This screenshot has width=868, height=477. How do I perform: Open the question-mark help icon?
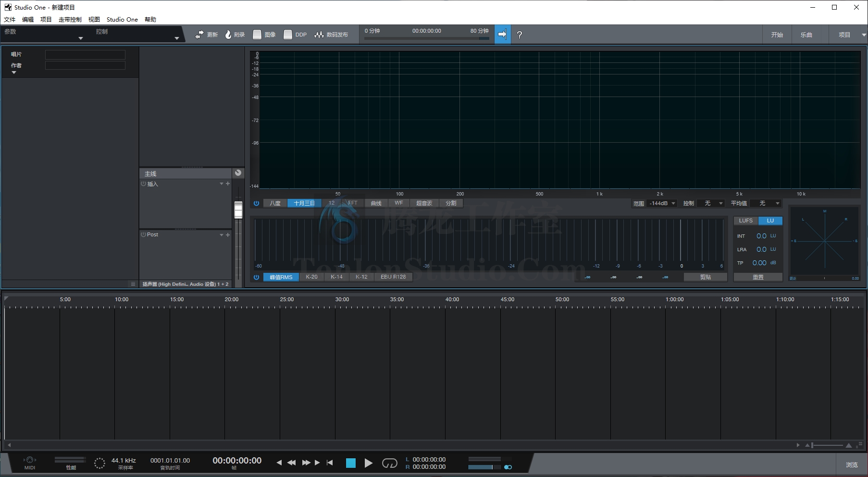point(519,35)
